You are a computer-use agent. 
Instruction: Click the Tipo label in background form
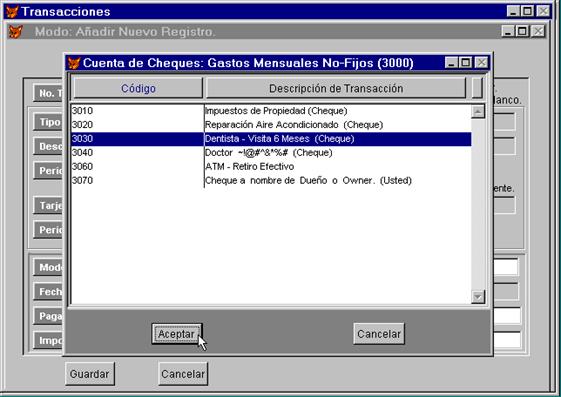pyautogui.click(x=49, y=122)
